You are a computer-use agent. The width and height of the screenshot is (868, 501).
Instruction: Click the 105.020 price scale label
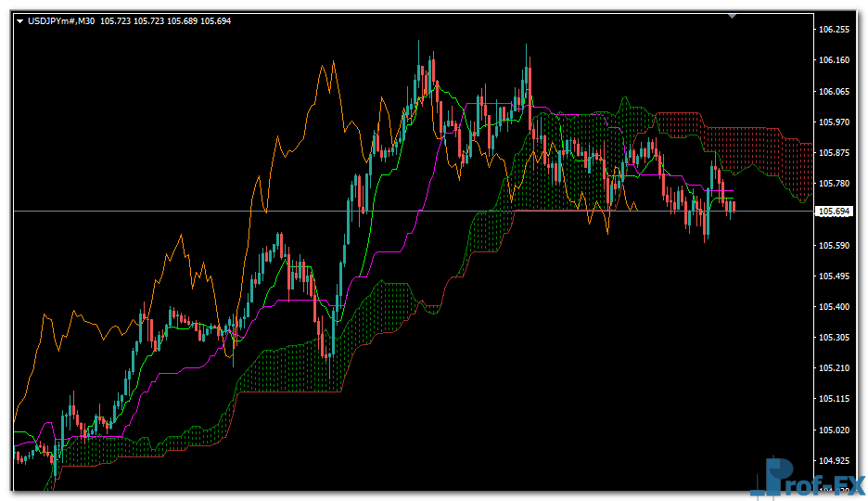point(836,430)
